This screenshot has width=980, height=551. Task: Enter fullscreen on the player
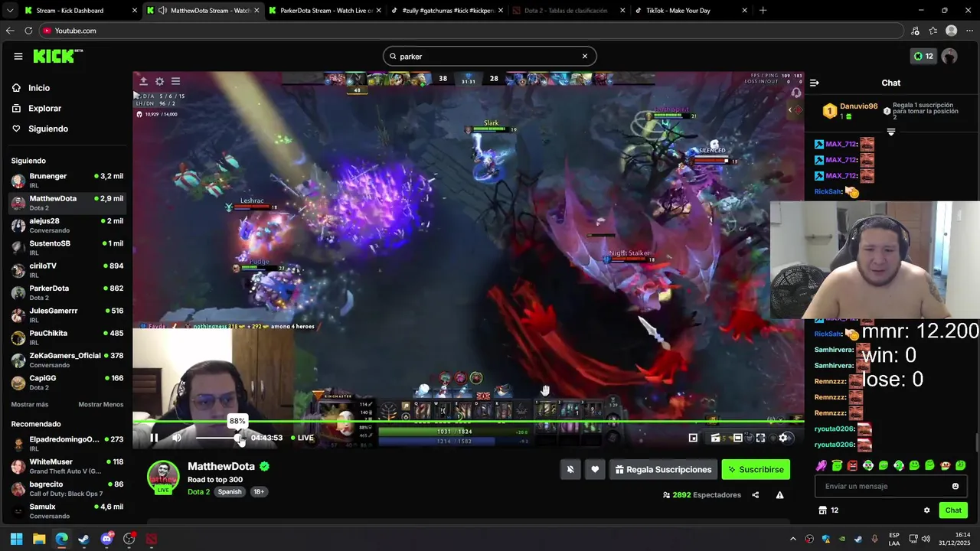(760, 438)
